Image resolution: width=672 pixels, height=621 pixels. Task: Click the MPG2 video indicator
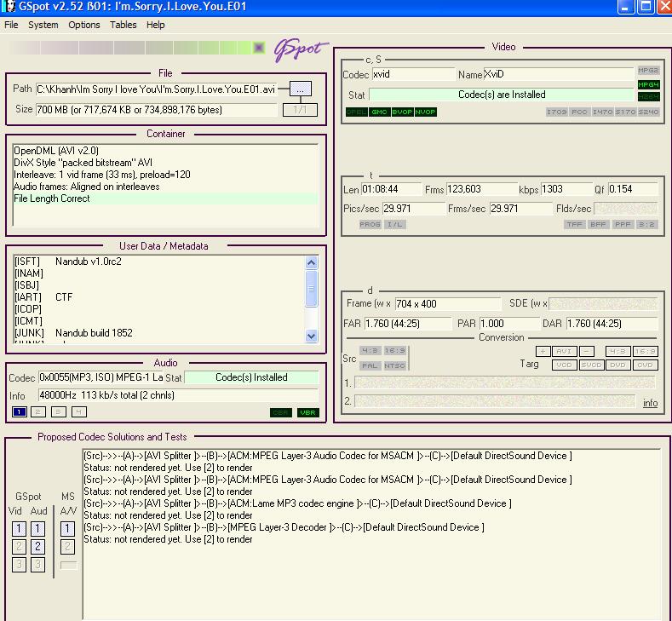[x=648, y=70]
